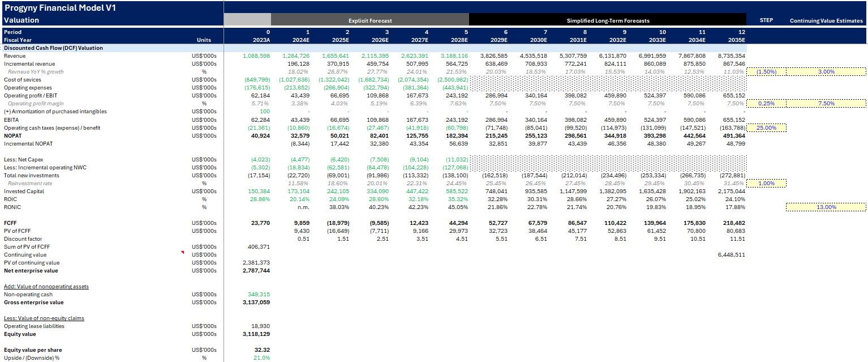Click the '25.00%' tax rate input

click(x=767, y=127)
